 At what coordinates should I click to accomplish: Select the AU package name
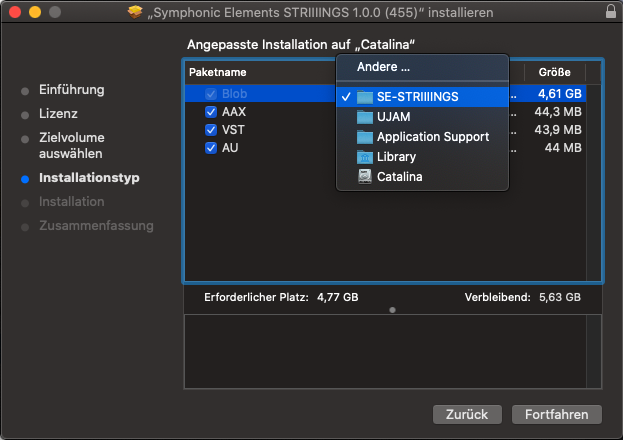click(230, 148)
